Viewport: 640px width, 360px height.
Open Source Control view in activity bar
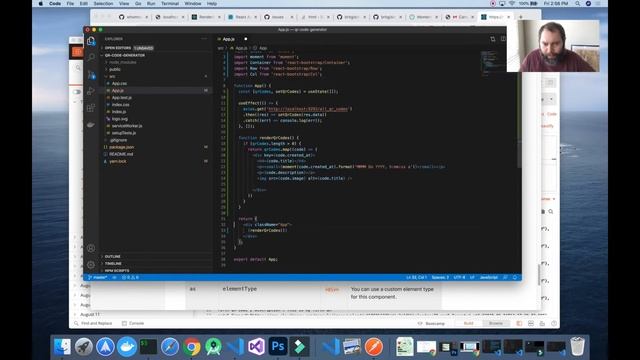[91, 75]
